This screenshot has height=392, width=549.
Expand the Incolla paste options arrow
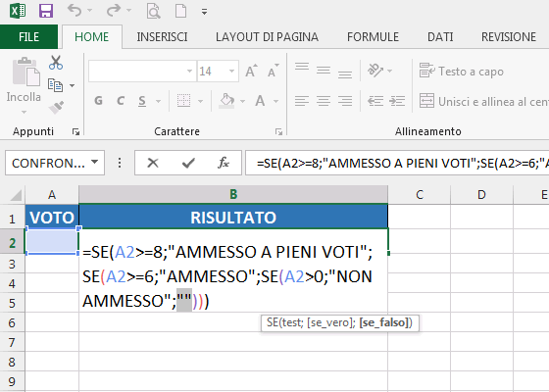[24, 113]
